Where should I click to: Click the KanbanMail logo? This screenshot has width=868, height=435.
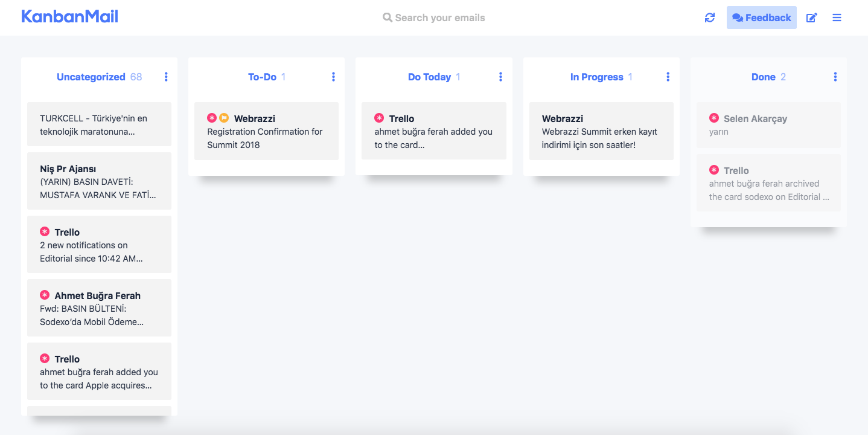(x=69, y=17)
